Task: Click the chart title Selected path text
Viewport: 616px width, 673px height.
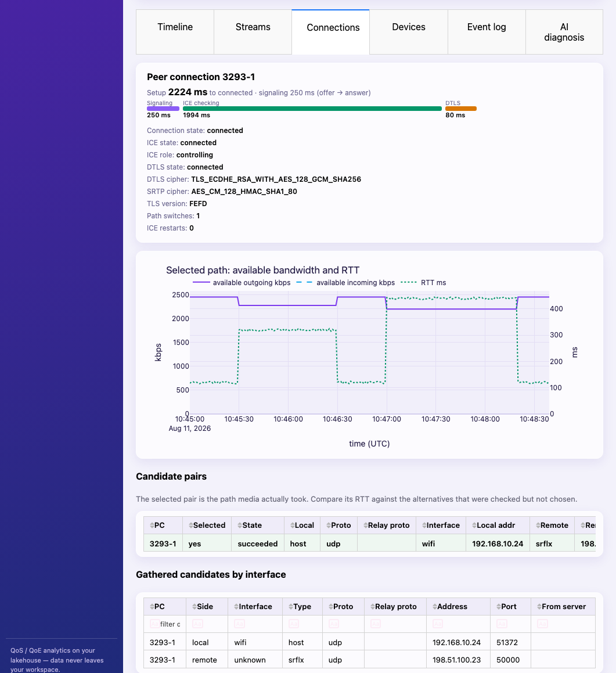Action: (x=262, y=270)
